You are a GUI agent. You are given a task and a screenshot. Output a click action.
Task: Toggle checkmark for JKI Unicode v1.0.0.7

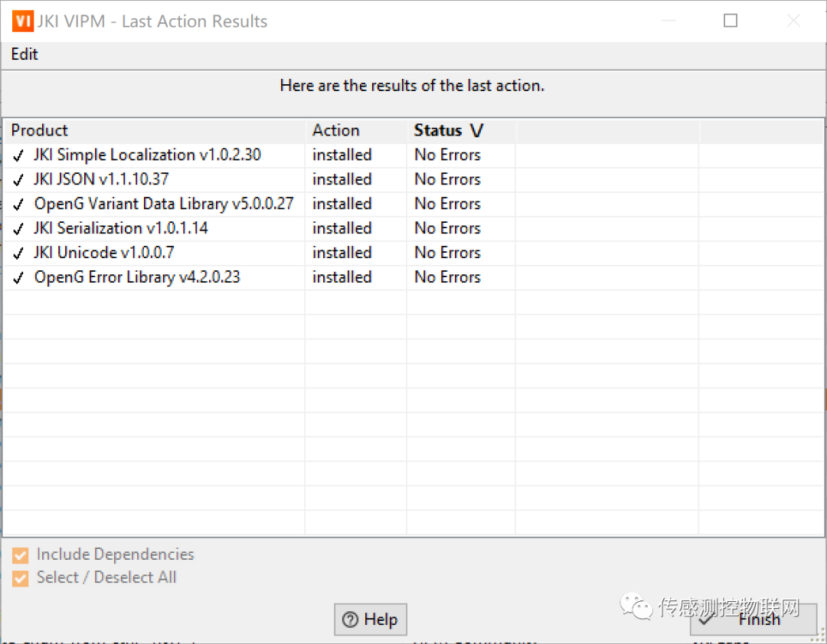pos(18,253)
